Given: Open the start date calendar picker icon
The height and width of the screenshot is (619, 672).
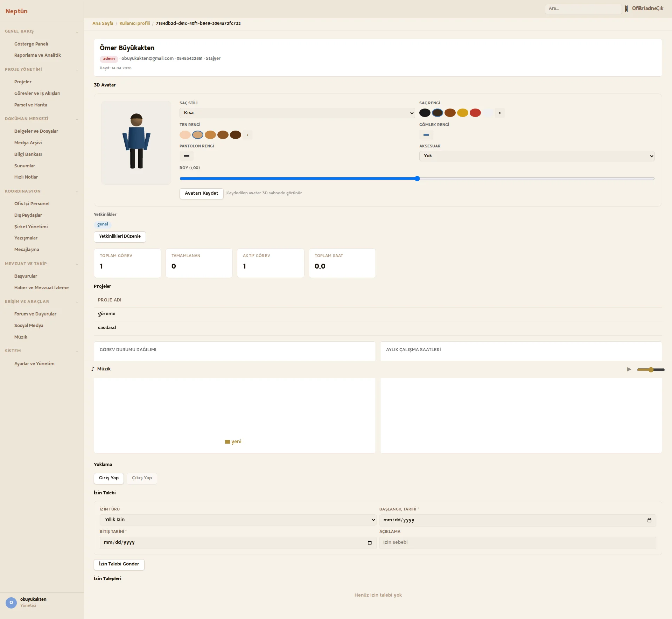Looking at the screenshot, I should (x=649, y=520).
